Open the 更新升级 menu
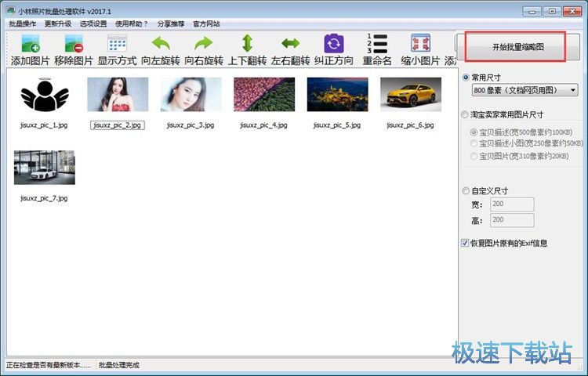 point(58,24)
